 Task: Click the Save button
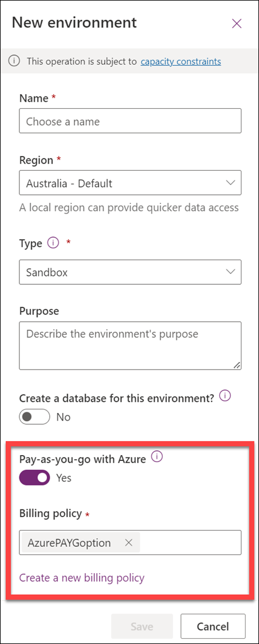(142, 626)
